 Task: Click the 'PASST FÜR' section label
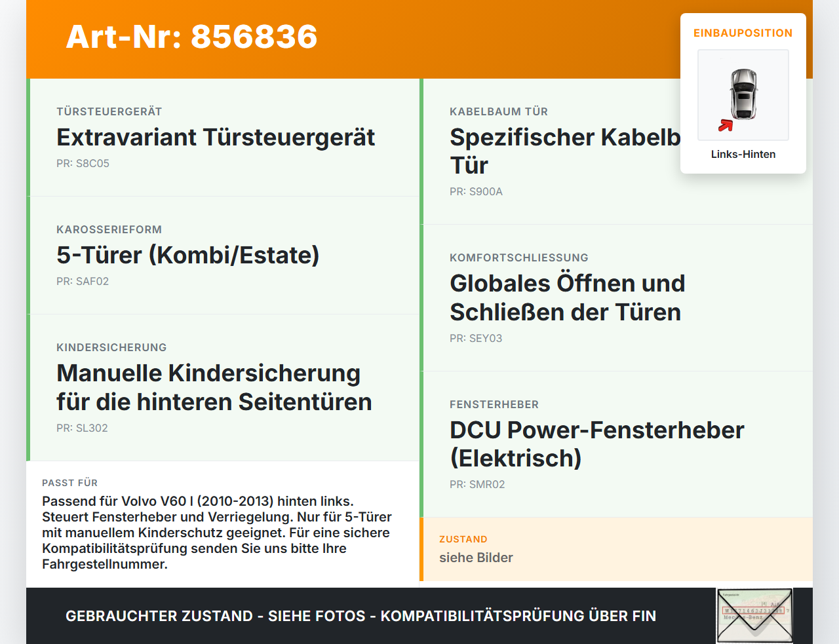point(69,483)
